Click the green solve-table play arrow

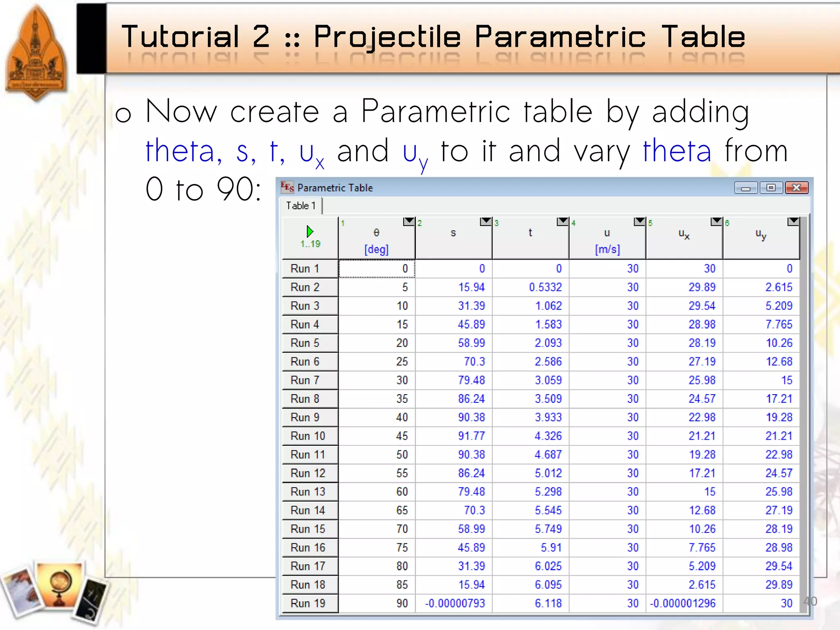click(x=310, y=232)
